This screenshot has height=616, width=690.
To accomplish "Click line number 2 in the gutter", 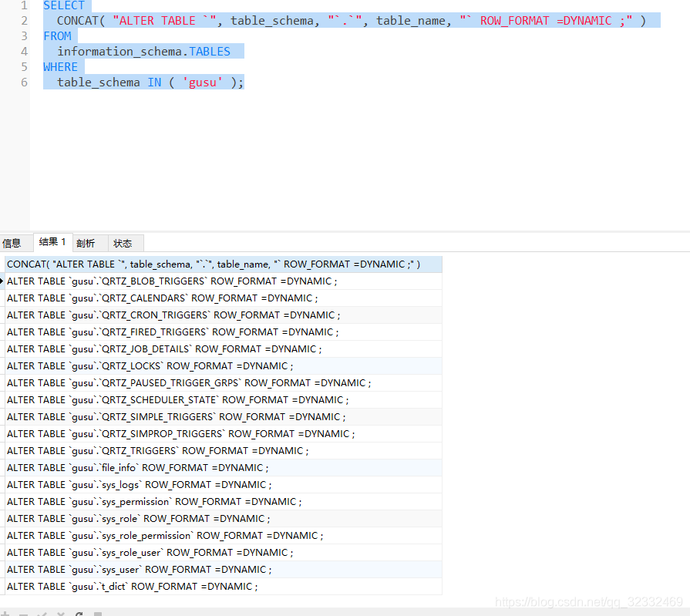I will [24, 21].
